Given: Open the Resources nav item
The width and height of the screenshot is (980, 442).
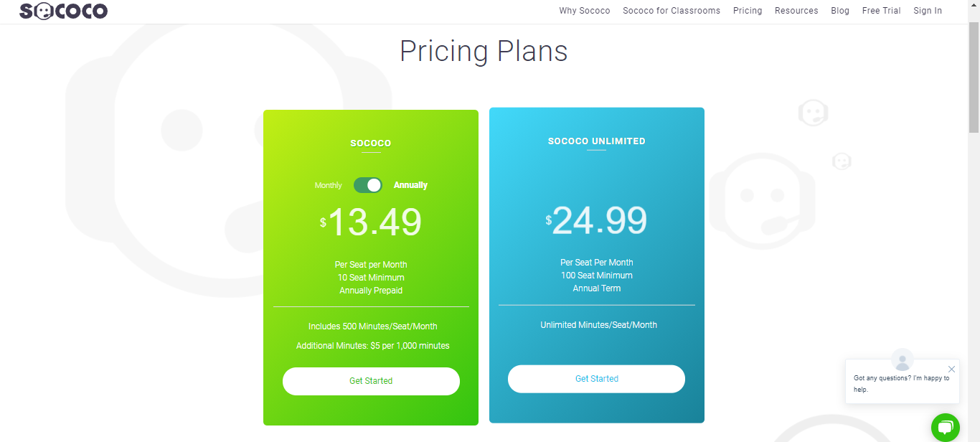Looking at the screenshot, I should [796, 11].
